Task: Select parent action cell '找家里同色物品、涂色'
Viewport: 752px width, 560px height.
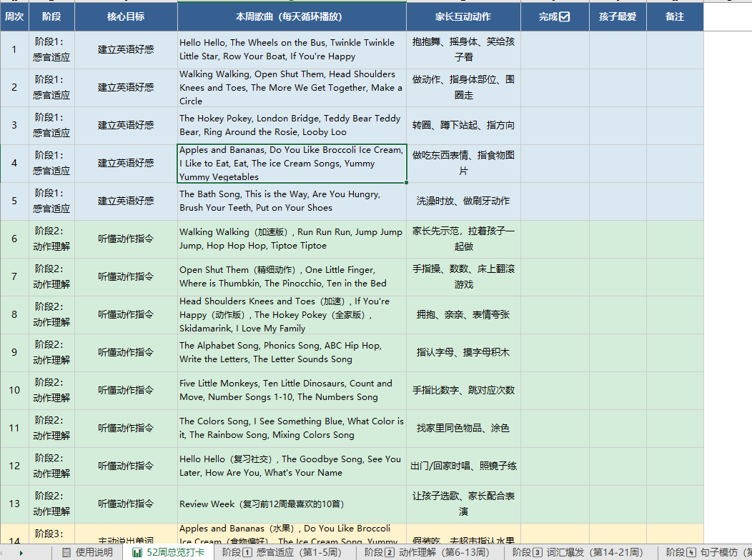Action: (463, 429)
